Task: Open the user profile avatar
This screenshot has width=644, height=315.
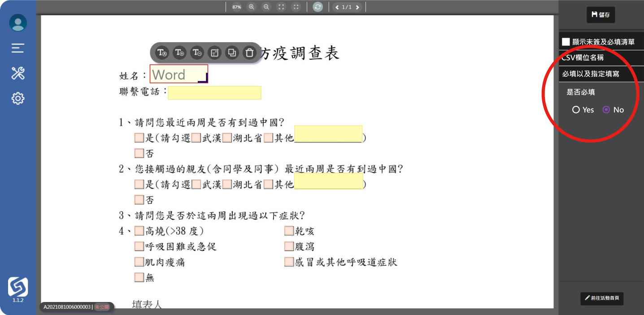Action: point(18,23)
